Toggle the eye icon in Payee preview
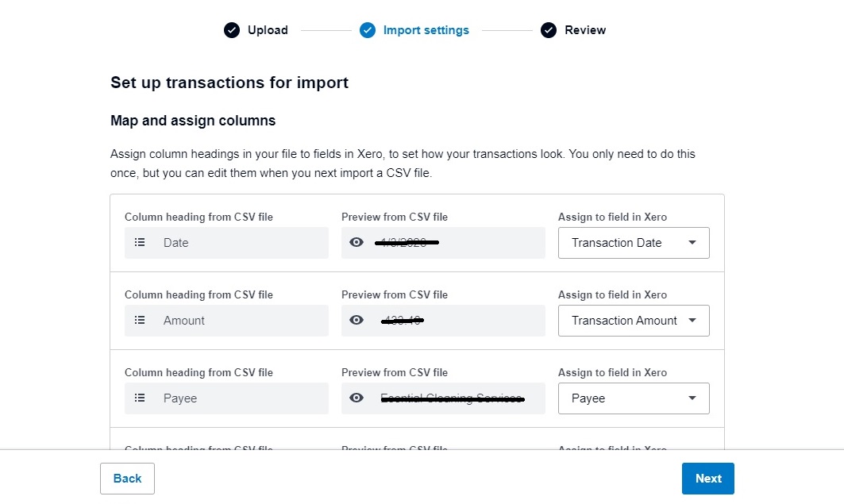Image resolution: width=844 pixels, height=504 pixels. pyautogui.click(x=356, y=398)
